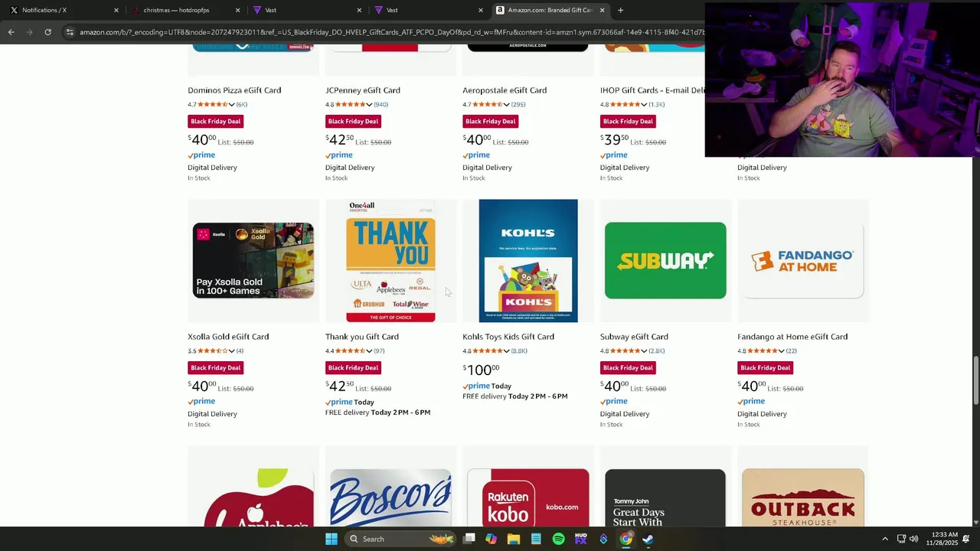Go back with the browser arrow
The height and width of the screenshot is (551, 980).
click(x=11, y=32)
